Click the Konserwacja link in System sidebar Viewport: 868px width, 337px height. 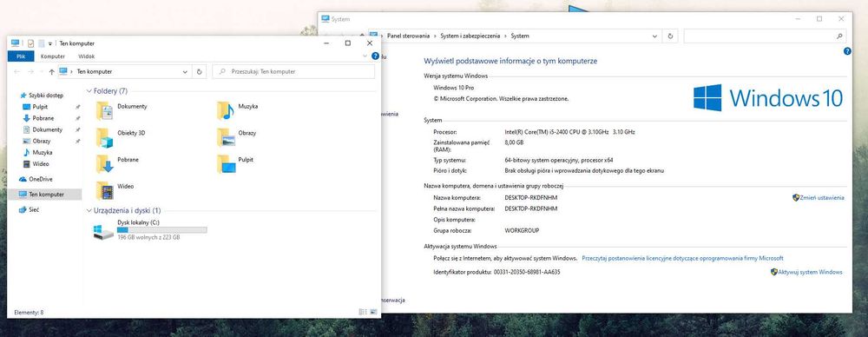click(393, 301)
